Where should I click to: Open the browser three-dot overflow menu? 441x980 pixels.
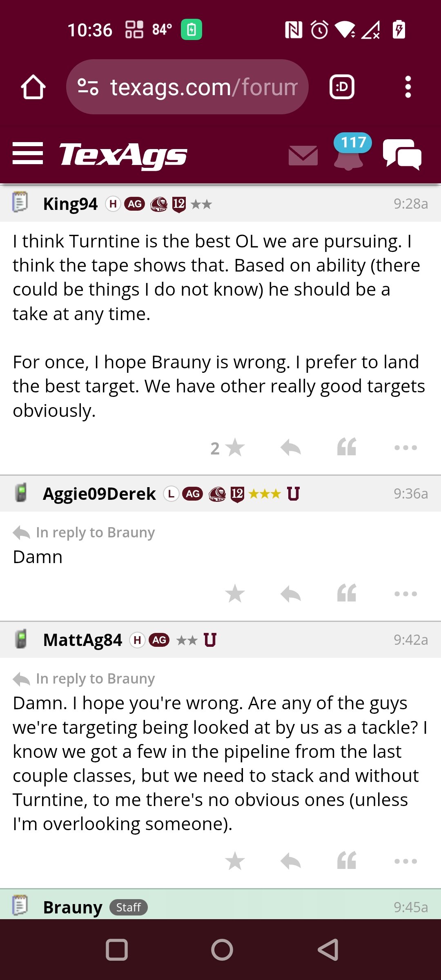pos(408,87)
